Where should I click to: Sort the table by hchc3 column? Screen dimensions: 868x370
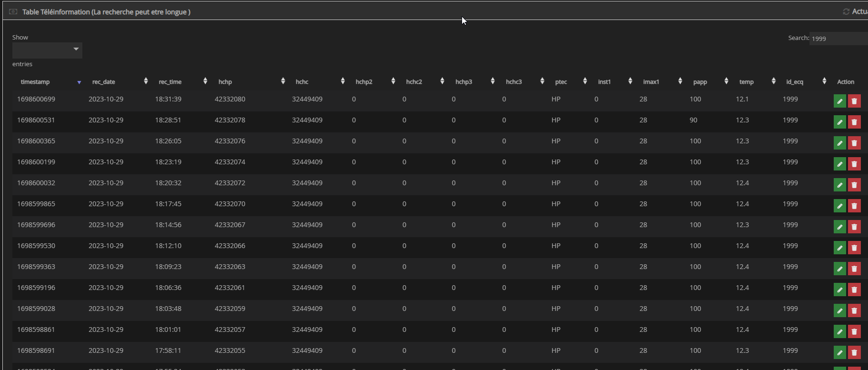coord(523,82)
